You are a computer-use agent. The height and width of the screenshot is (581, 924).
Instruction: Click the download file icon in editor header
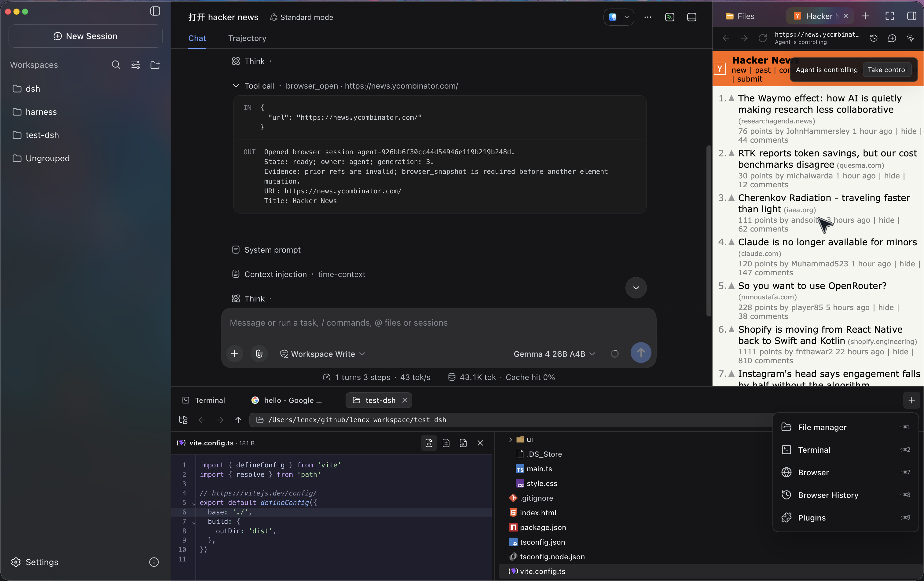point(446,443)
